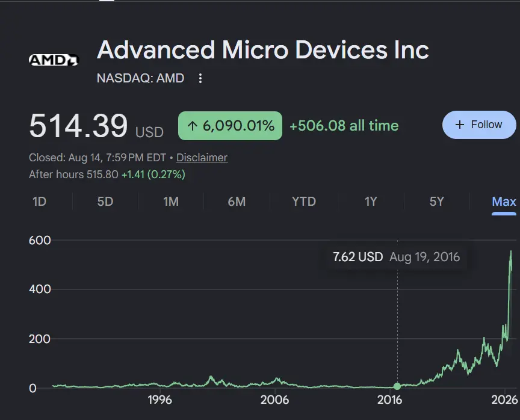Open the three-dot menu beside NASDAQ: AMD
This screenshot has width=520, height=420.
click(200, 79)
